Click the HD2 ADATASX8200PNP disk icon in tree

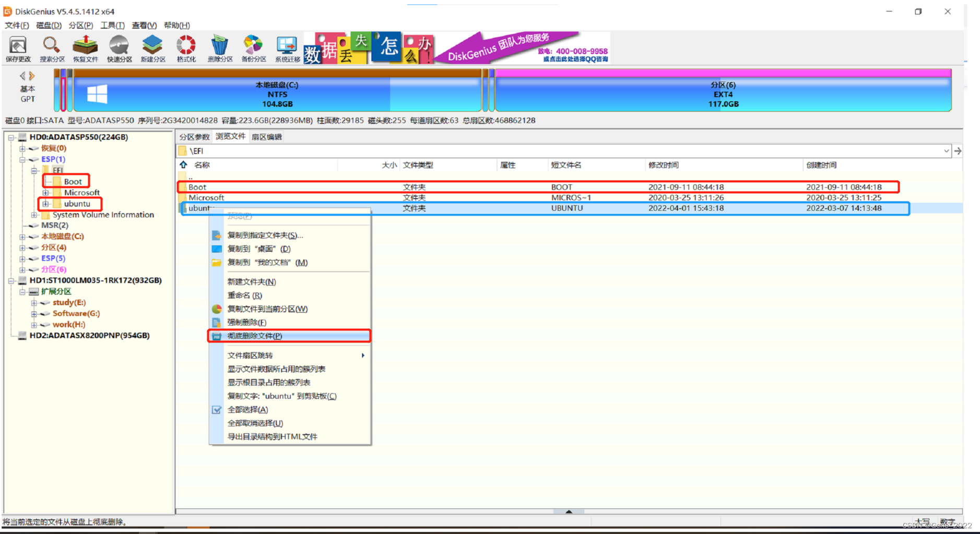(x=22, y=336)
